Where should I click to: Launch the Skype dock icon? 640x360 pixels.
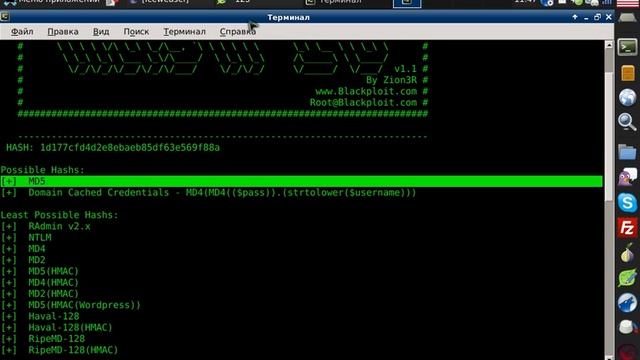pyautogui.click(x=627, y=202)
